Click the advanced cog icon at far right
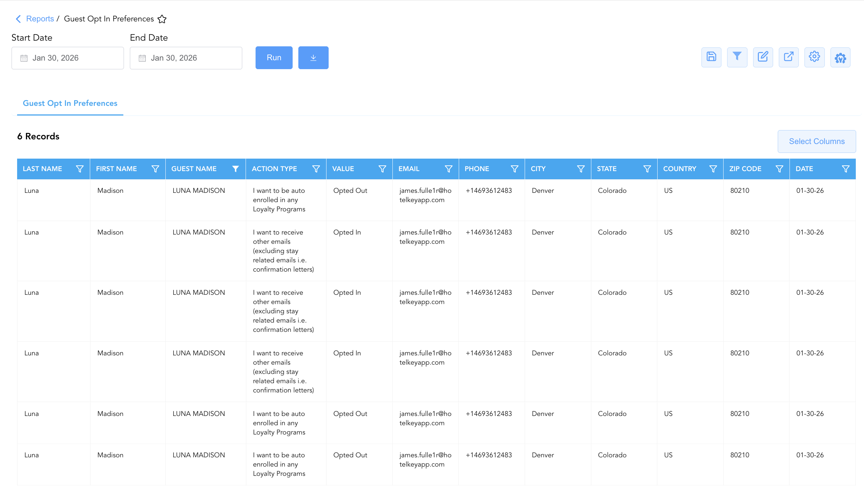The height and width of the screenshot is (504, 864). point(840,57)
